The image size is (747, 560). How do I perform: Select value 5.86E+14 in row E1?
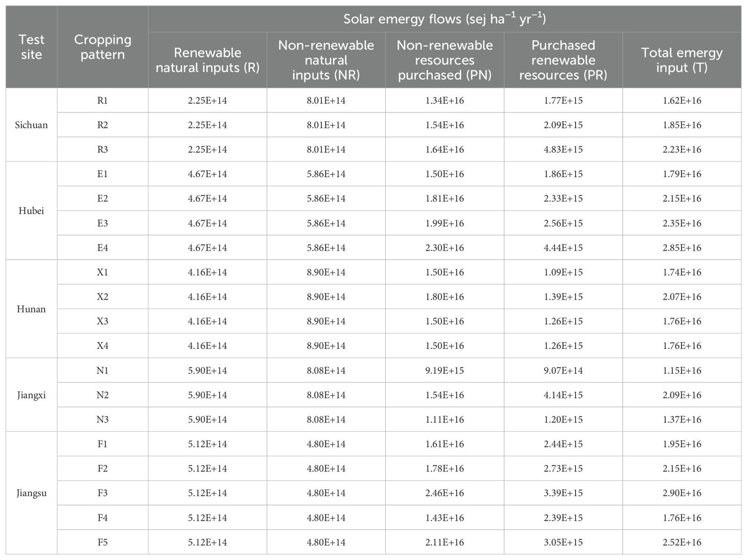(x=326, y=174)
